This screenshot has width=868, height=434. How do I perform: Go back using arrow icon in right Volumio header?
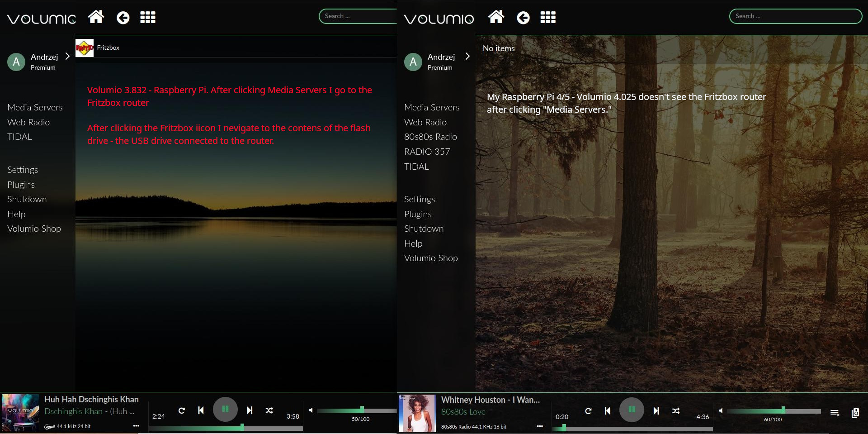(x=523, y=18)
